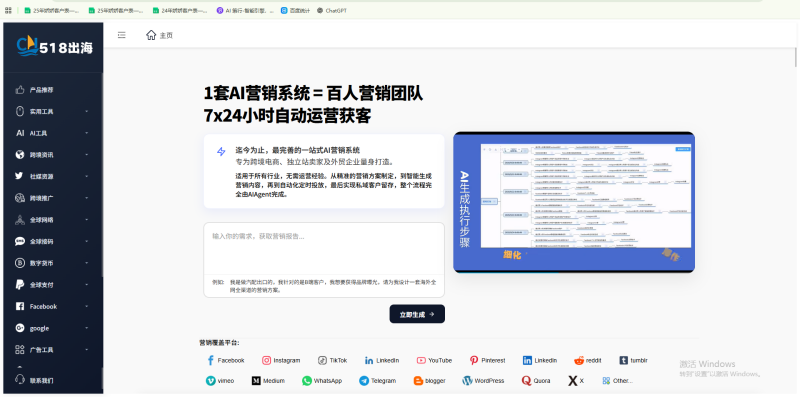This screenshot has height=397, width=800.
Task: Expand the 数字货币 sidebar menu arrow
Action: pyautogui.click(x=86, y=263)
